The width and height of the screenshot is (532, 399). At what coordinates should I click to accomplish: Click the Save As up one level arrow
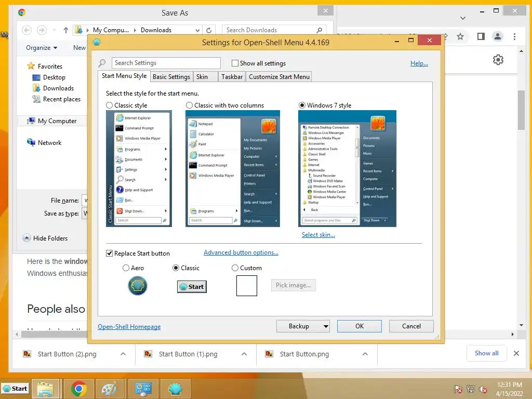click(66, 30)
